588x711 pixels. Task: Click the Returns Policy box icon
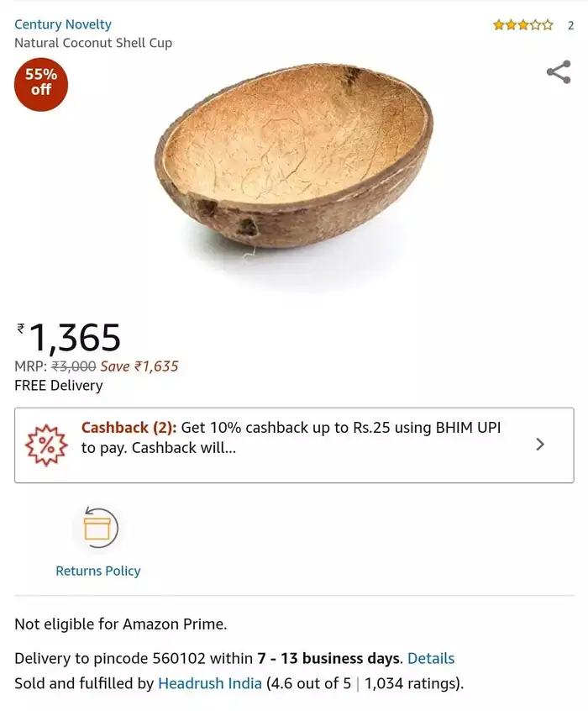coord(98,528)
